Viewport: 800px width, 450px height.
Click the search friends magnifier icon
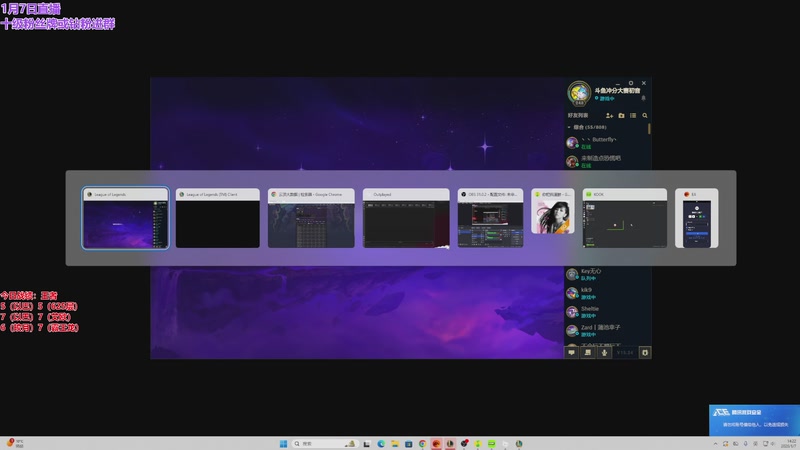pos(645,116)
